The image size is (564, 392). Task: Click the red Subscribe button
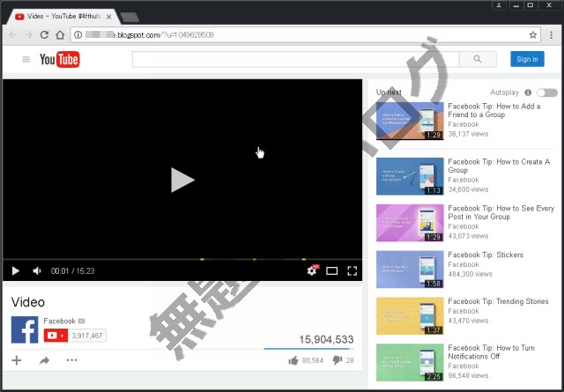pyautogui.click(x=56, y=336)
